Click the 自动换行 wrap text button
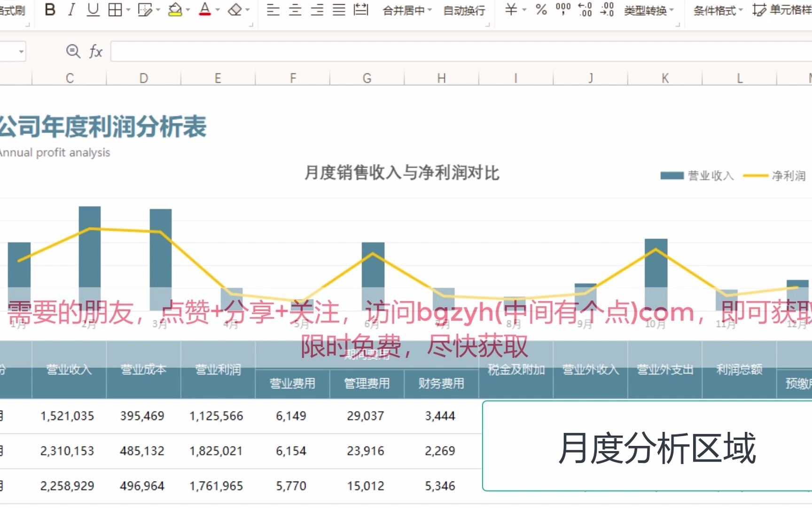Viewport: 812px width, 508px height. (464, 10)
